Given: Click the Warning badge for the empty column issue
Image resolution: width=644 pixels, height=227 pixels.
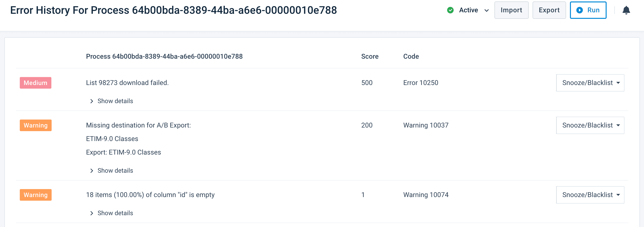Looking at the screenshot, I should (x=35, y=195).
